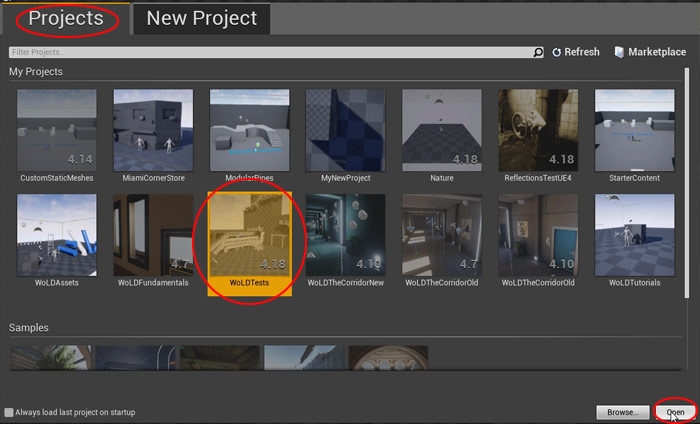
Task: Open the New Project tab
Action: tap(201, 18)
